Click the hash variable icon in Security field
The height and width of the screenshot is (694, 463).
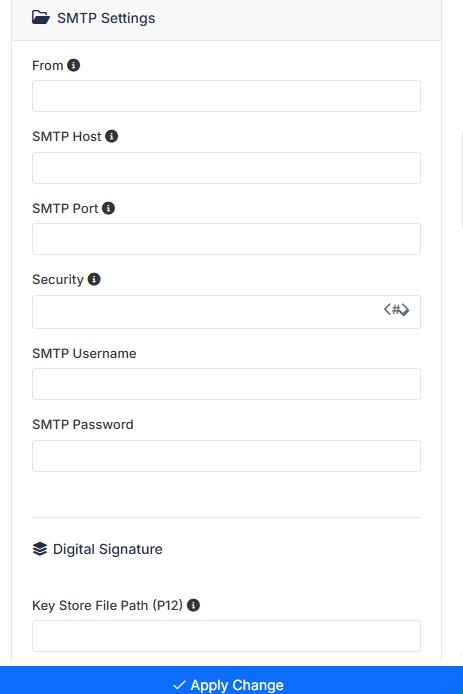[x=396, y=309]
